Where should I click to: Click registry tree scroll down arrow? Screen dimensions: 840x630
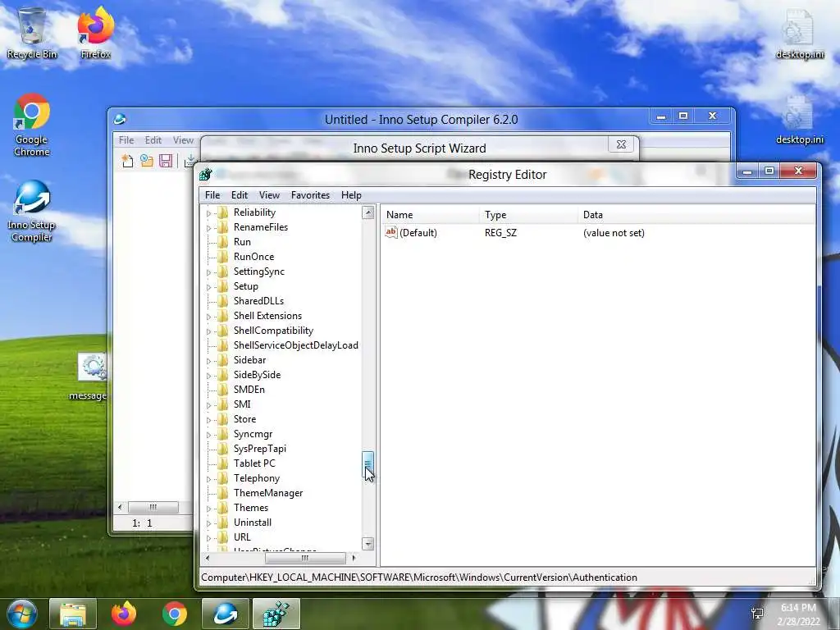[367, 544]
